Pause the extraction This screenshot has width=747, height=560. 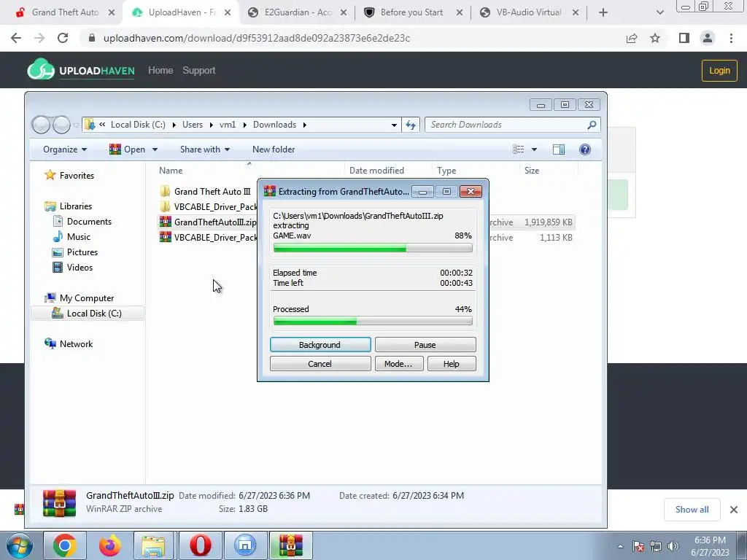[x=425, y=345]
